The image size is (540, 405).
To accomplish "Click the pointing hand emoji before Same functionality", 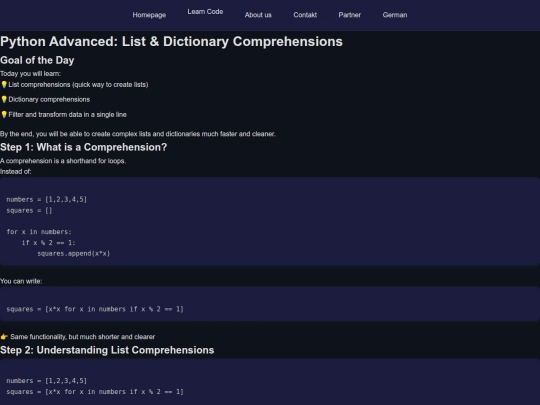I will (4, 337).
